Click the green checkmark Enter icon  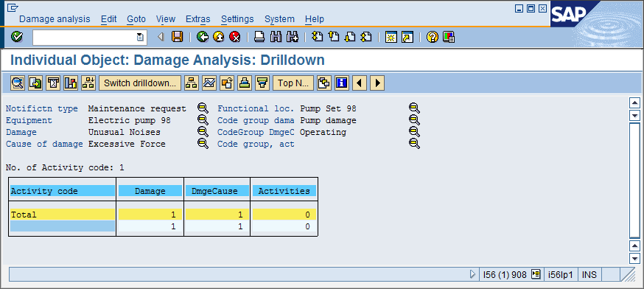17,37
